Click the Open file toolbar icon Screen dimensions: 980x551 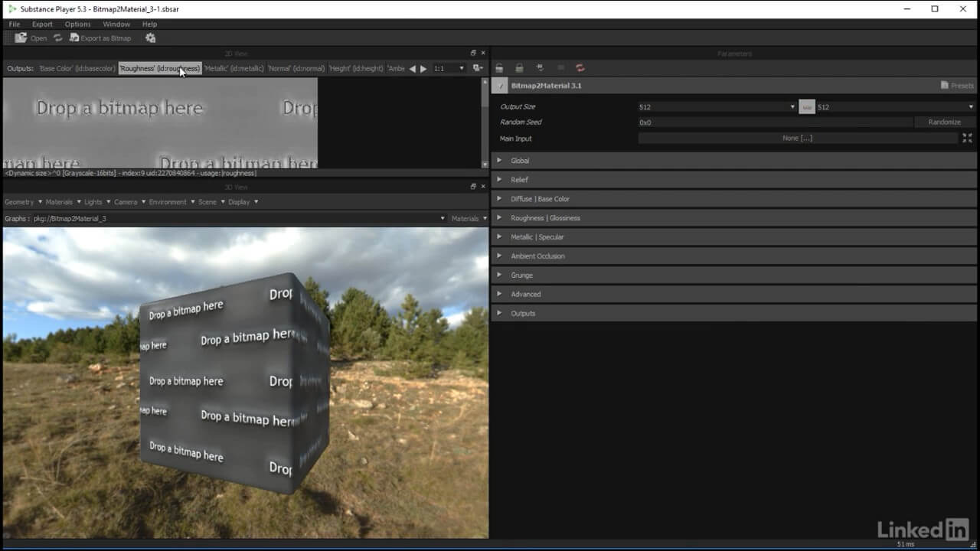point(21,37)
